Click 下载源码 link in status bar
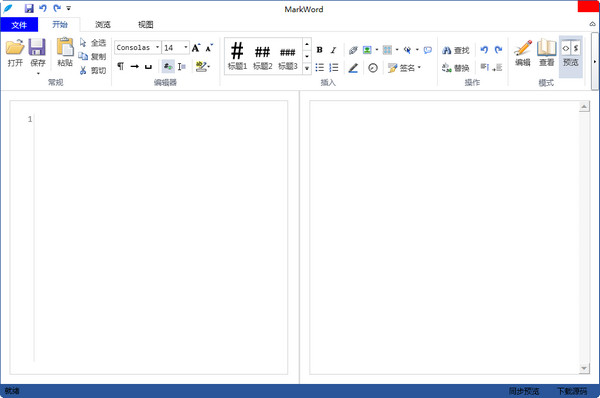Screen dimensions: 600x398 [x=572, y=391]
